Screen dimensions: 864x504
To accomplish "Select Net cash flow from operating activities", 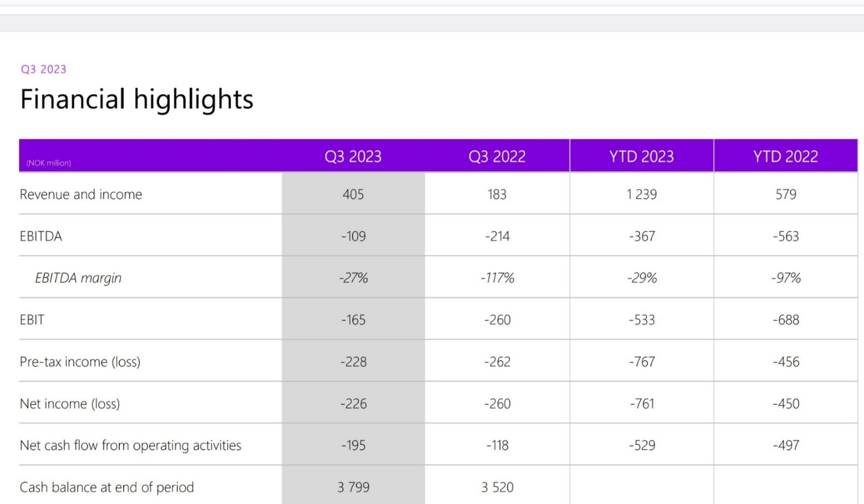I will click(x=130, y=445).
